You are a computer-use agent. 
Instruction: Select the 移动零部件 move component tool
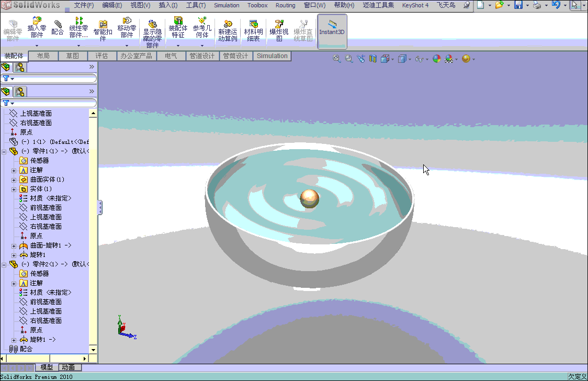click(x=127, y=27)
